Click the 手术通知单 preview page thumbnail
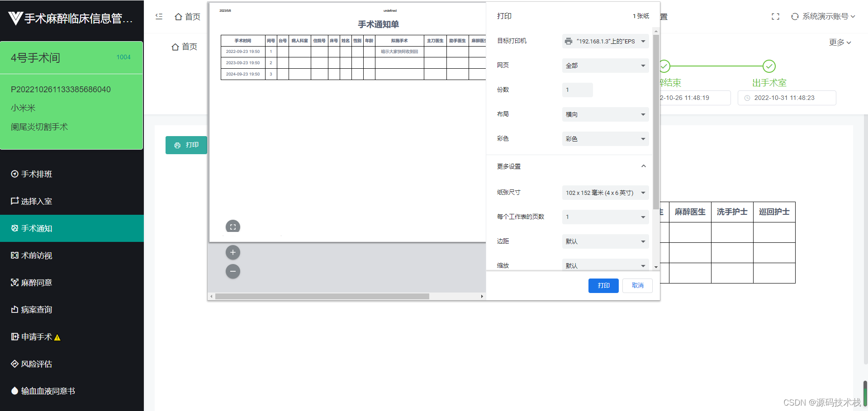 point(347,122)
